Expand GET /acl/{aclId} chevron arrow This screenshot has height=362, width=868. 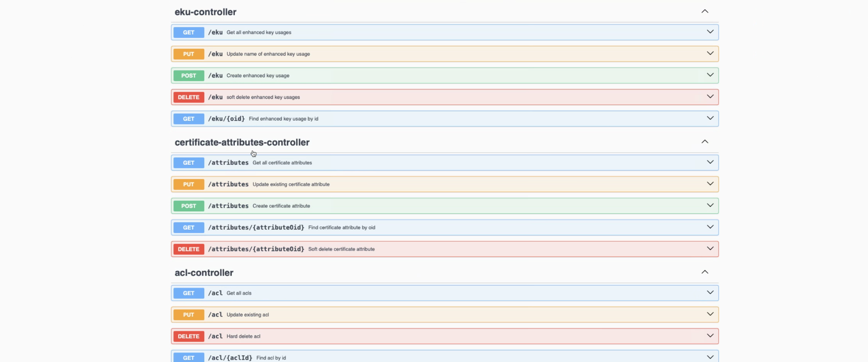710,357
